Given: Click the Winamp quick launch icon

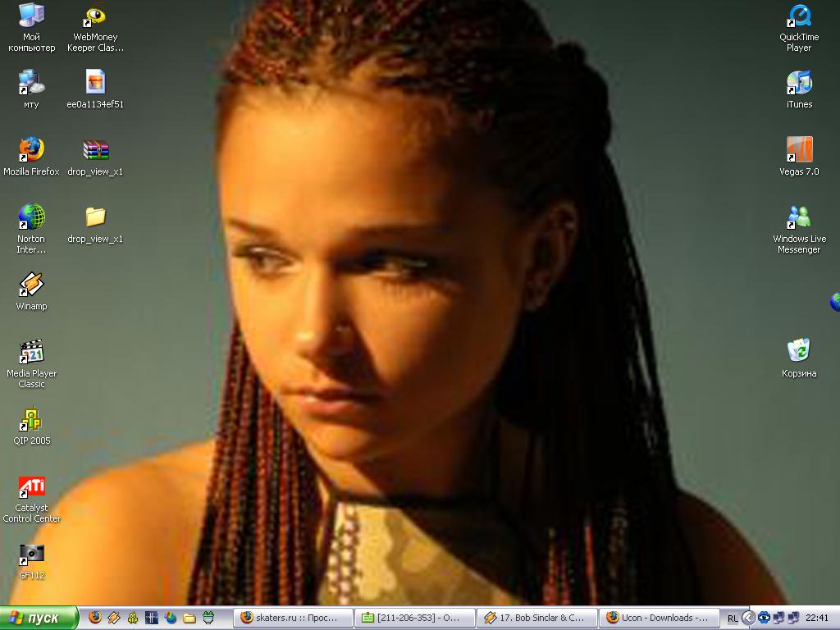Looking at the screenshot, I should pos(114,618).
